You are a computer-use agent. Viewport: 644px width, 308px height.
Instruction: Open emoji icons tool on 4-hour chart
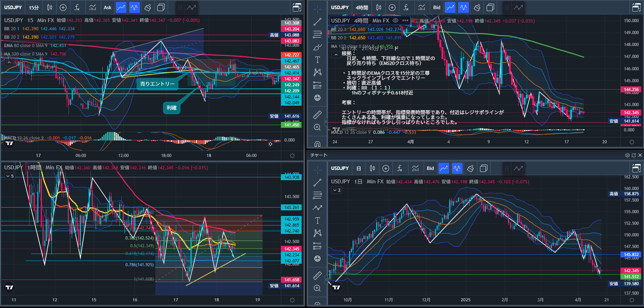317,98
